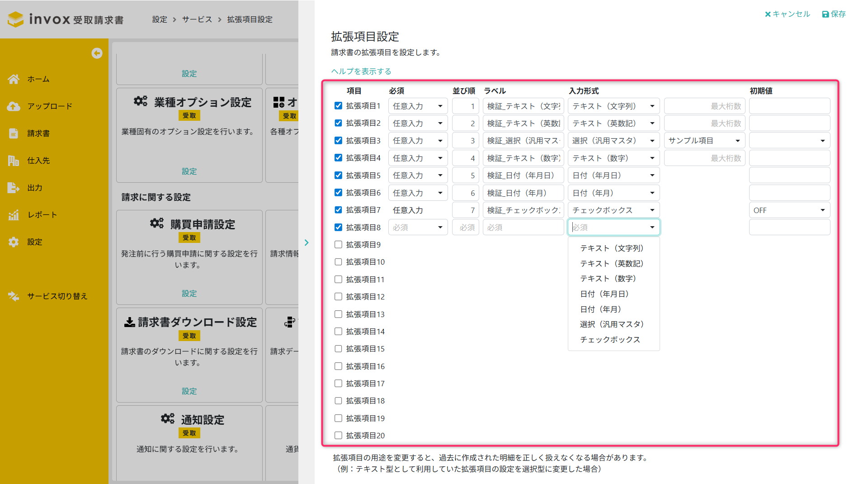The width and height of the screenshot is (868, 484).
Task: Select チェックボックス option in list
Action: click(x=613, y=340)
